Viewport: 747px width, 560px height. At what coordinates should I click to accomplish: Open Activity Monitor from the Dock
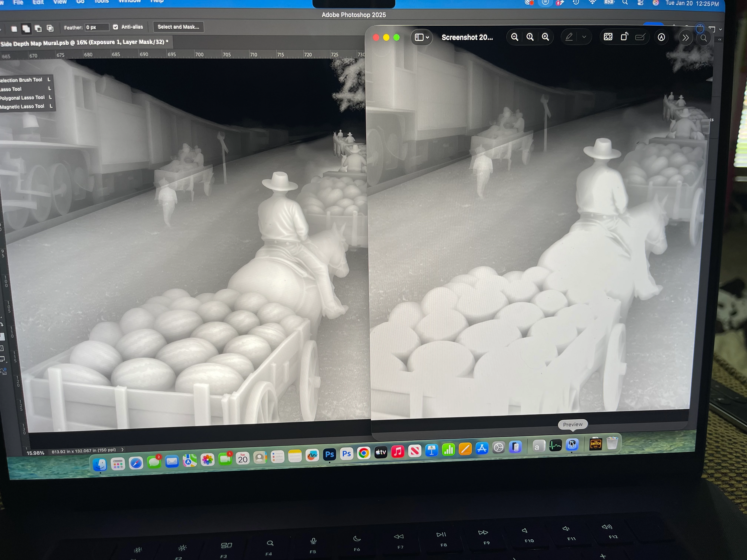(555, 446)
